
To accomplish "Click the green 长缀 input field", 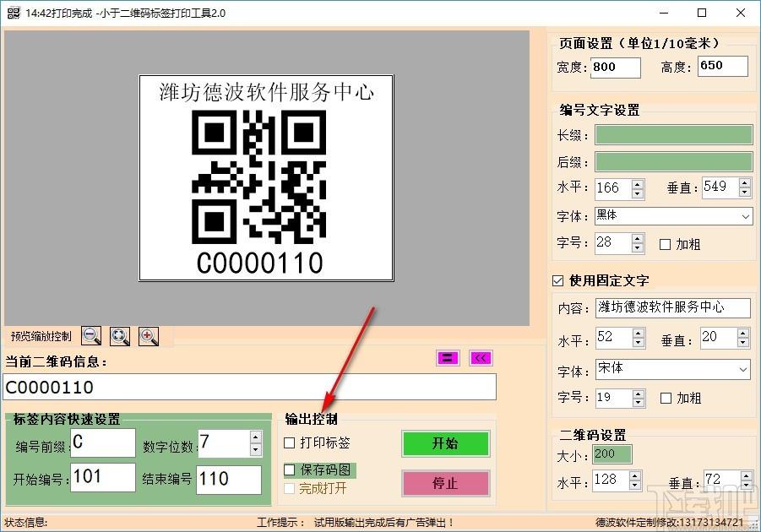I will 674,134.
